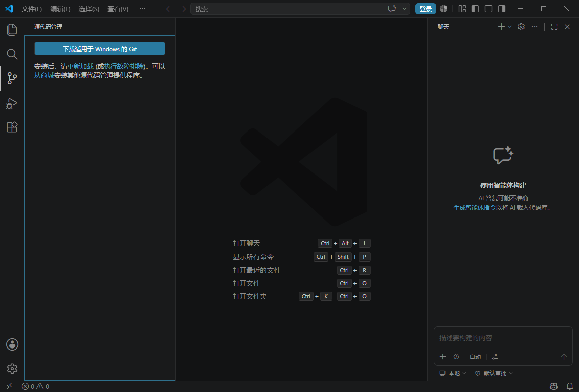This screenshot has height=392, width=579.
Task: Click 下载适用于 Windows 的 Git button
Action: tap(100, 49)
